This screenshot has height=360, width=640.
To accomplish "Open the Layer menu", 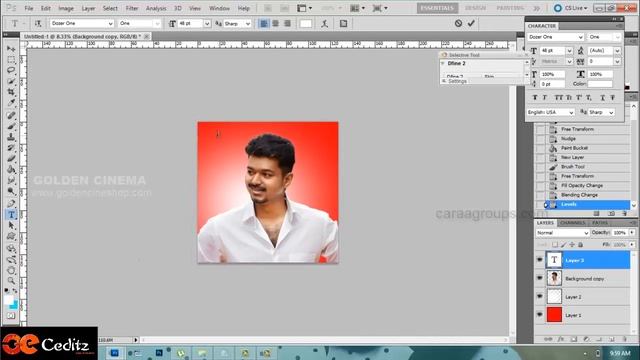I will [88, 8].
